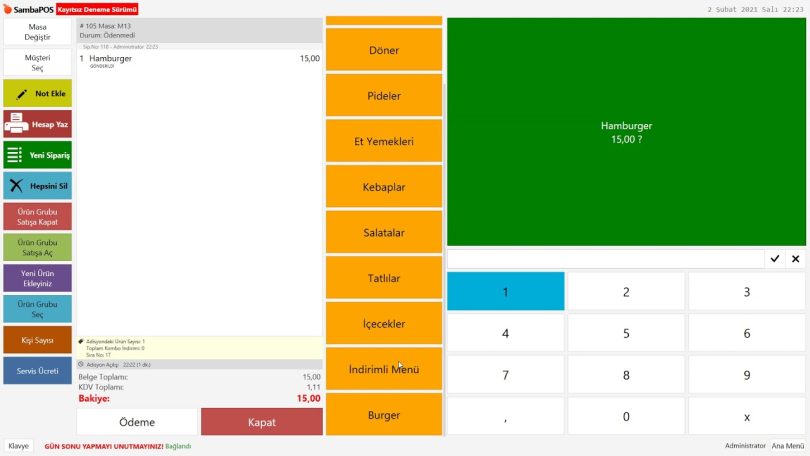Image resolution: width=810 pixels, height=456 pixels.
Task: Click the Ödeme payment button
Action: [137, 422]
